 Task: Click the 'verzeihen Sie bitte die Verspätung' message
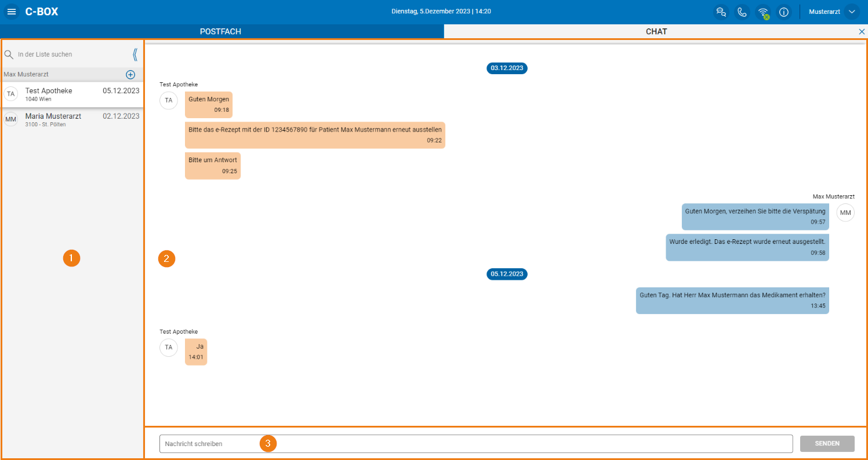[756, 217]
